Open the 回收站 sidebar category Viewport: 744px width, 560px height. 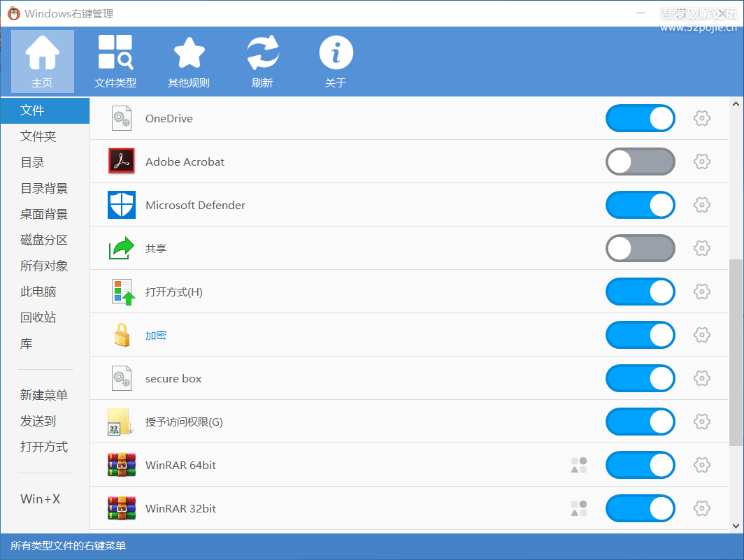pos(38,317)
